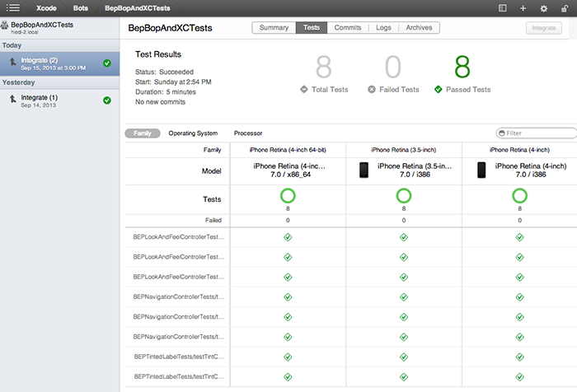Click Bots in the breadcrumb bar

pos(80,8)
